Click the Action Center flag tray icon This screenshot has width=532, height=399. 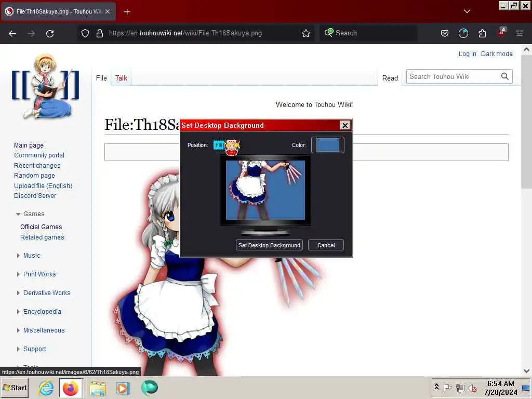point(447,388)
